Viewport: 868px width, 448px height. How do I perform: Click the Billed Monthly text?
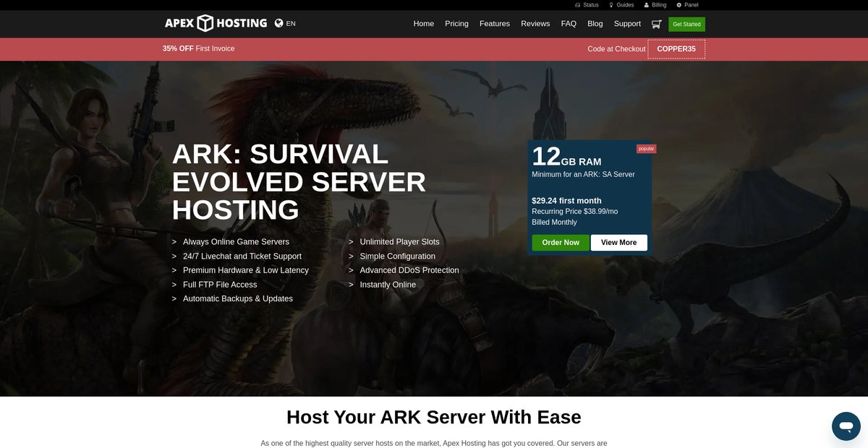pos(554,223)
